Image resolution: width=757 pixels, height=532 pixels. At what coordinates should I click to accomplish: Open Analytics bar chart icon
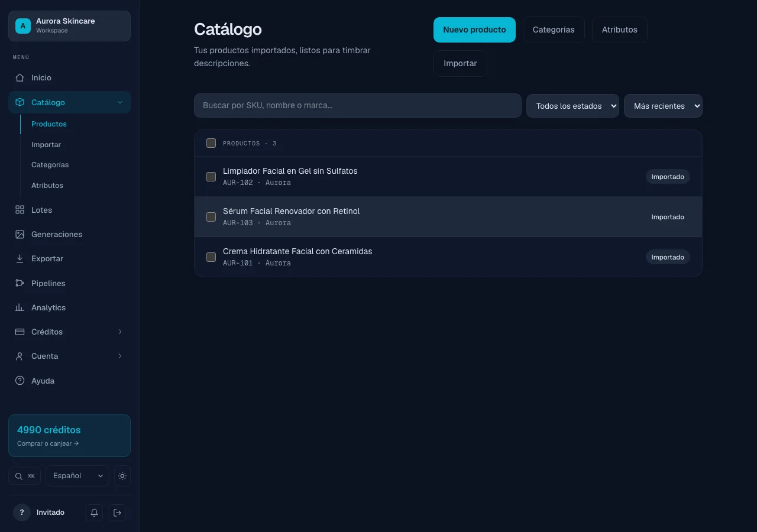tap(20, 307)
